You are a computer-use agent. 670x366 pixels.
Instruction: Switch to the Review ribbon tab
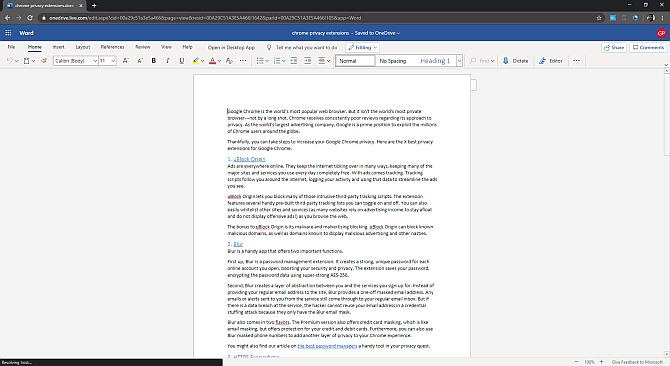(143, 47)
